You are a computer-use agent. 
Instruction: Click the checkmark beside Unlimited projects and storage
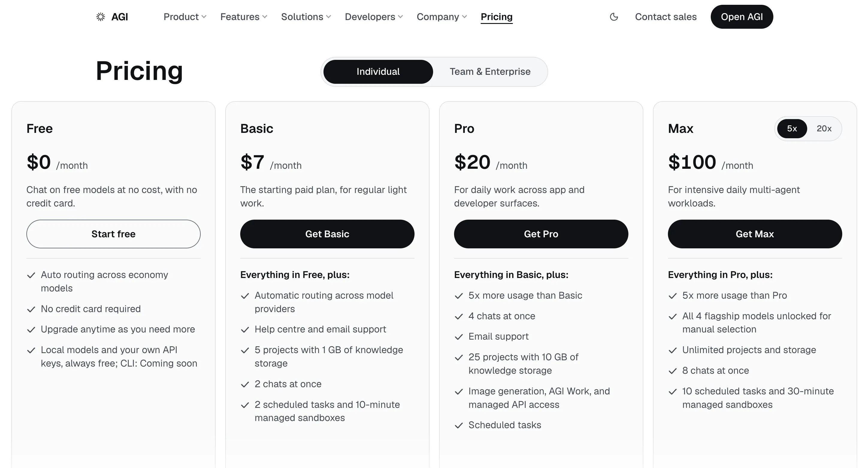point(673,350)
